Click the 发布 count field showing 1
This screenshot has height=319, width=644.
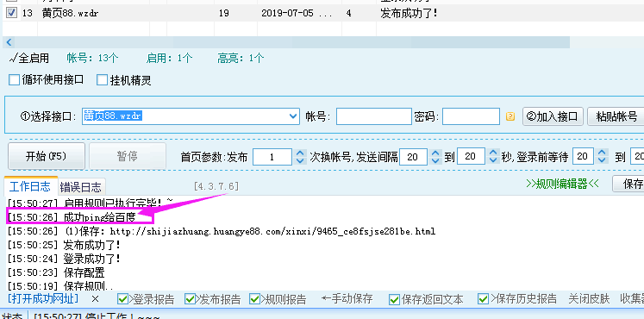pos(272,157)
